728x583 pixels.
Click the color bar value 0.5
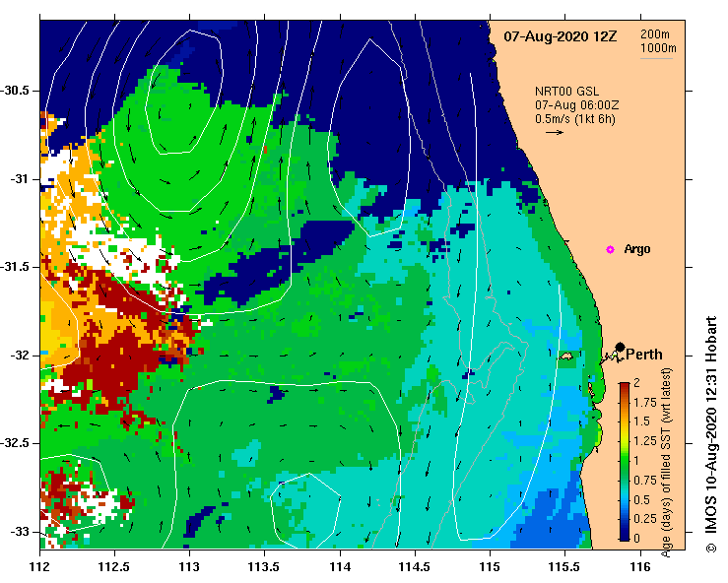(641, 500)
